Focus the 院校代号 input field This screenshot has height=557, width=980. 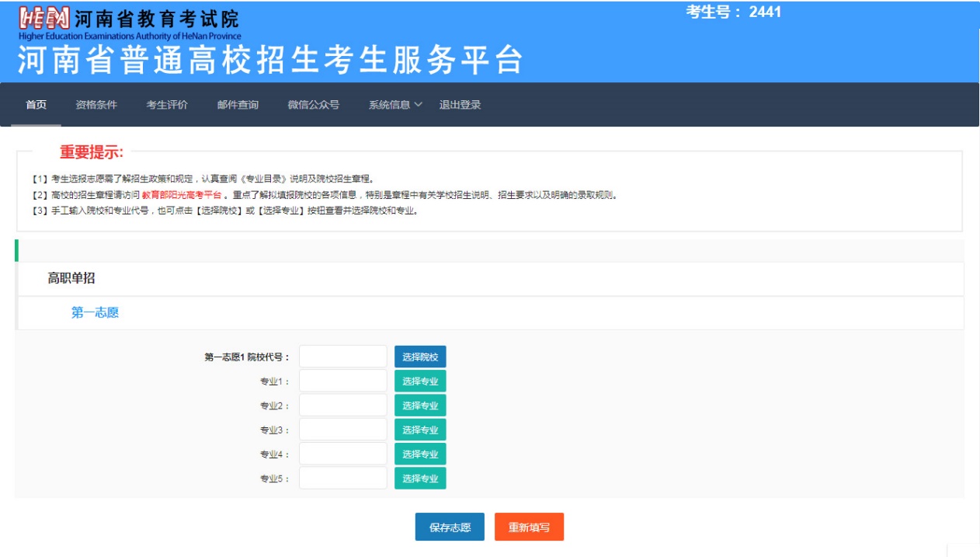click(342, 357)
